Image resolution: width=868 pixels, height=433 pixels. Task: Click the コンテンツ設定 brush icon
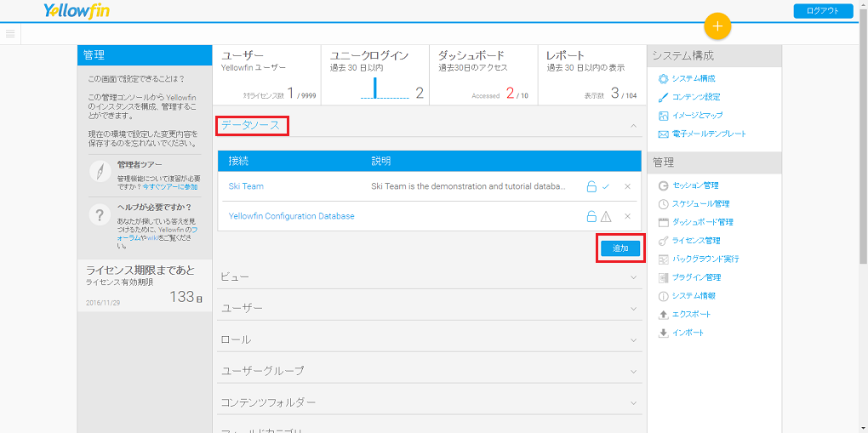pos(663,98)
